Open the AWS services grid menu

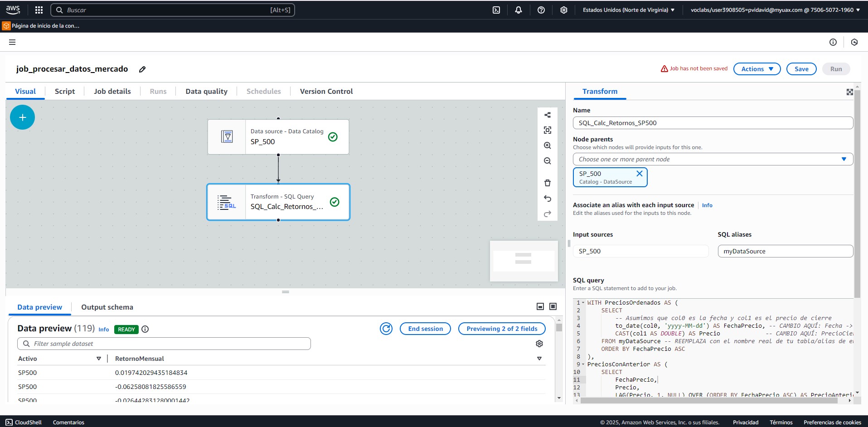pos(39,10)
